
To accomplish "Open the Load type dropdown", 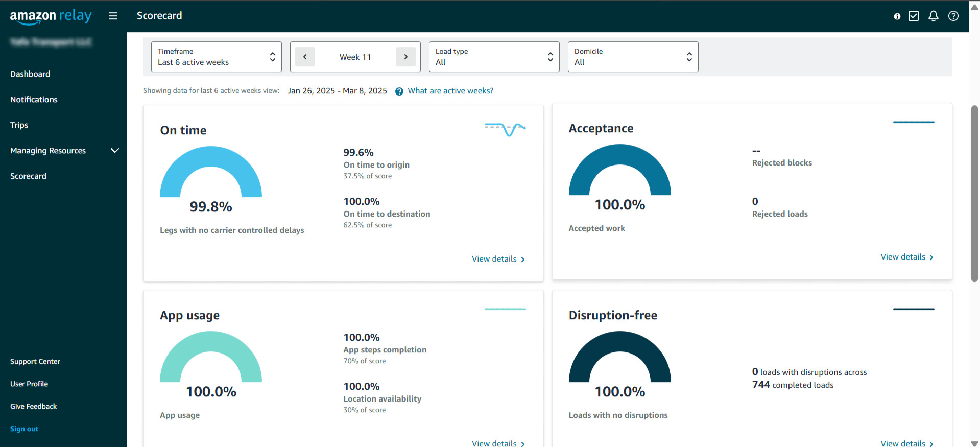I will click(494, 57).
